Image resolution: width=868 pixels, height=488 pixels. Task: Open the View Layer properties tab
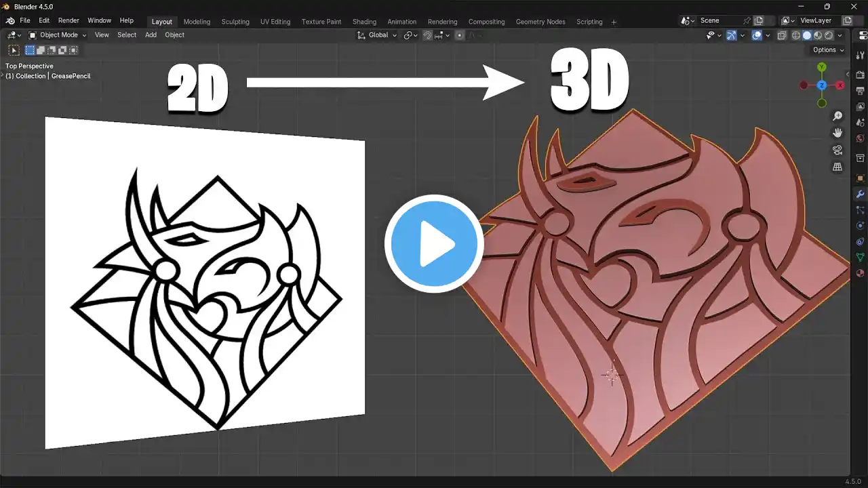(x=861, y=106)
